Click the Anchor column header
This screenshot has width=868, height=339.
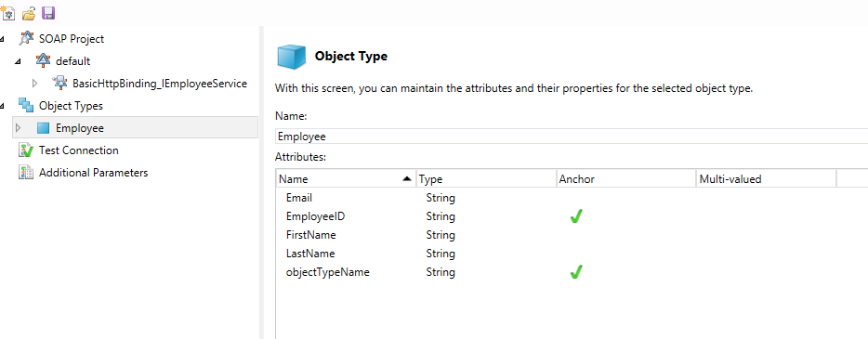[x=626, y=178]
